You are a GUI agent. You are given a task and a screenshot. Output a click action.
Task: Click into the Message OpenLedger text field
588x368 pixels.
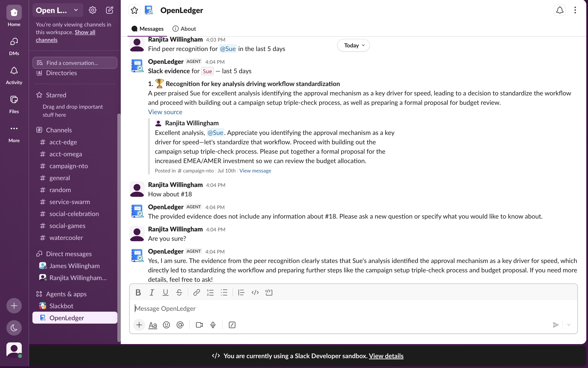(x=353, y=309)
